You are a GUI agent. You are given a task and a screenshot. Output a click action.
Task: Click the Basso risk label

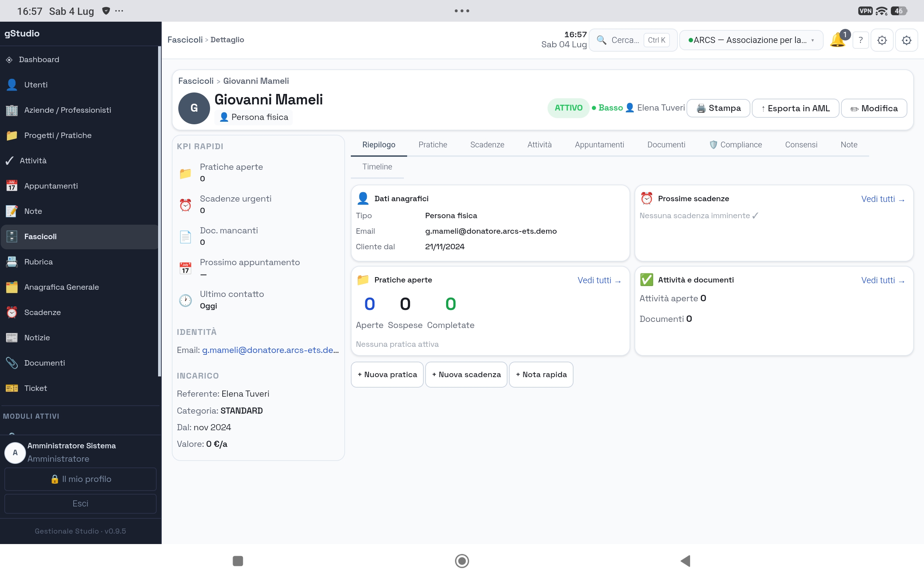[x=607, y=108]
